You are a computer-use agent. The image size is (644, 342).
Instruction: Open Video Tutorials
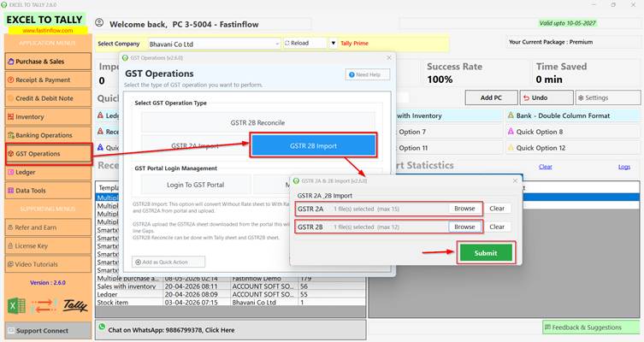48,264
